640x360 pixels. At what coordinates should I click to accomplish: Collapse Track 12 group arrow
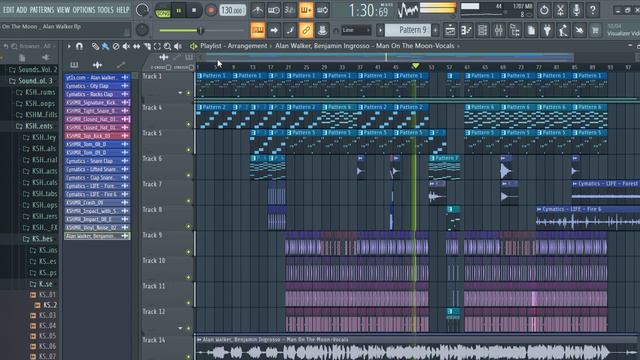180,328
